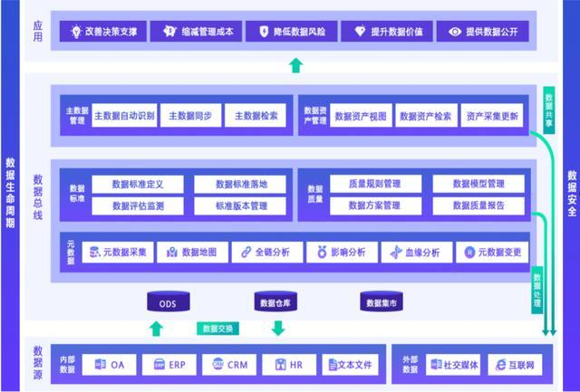Click the vertical 数据共享 green label
Viewport: 580px width, 392px height.
(549, 110)
